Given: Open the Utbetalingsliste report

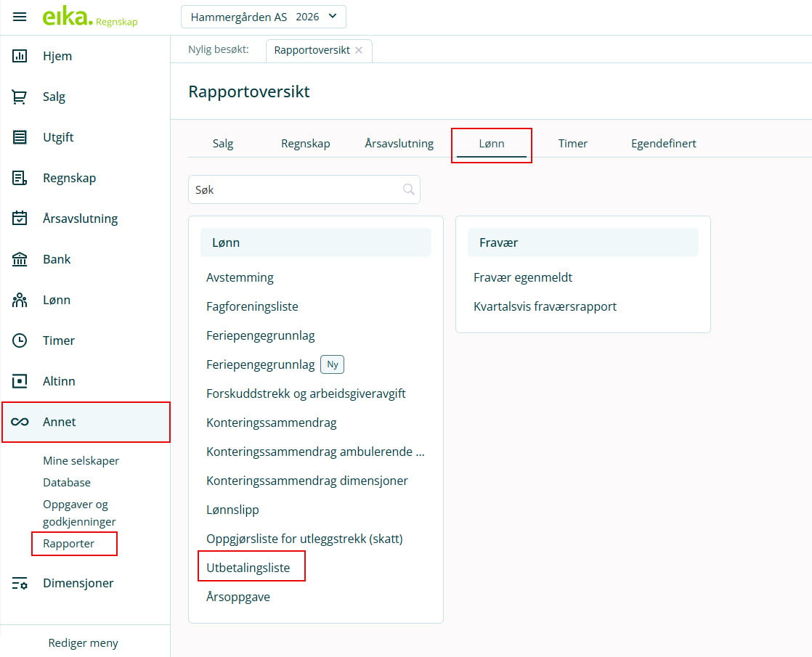Looking at the screenshot, I should (248, 568).
